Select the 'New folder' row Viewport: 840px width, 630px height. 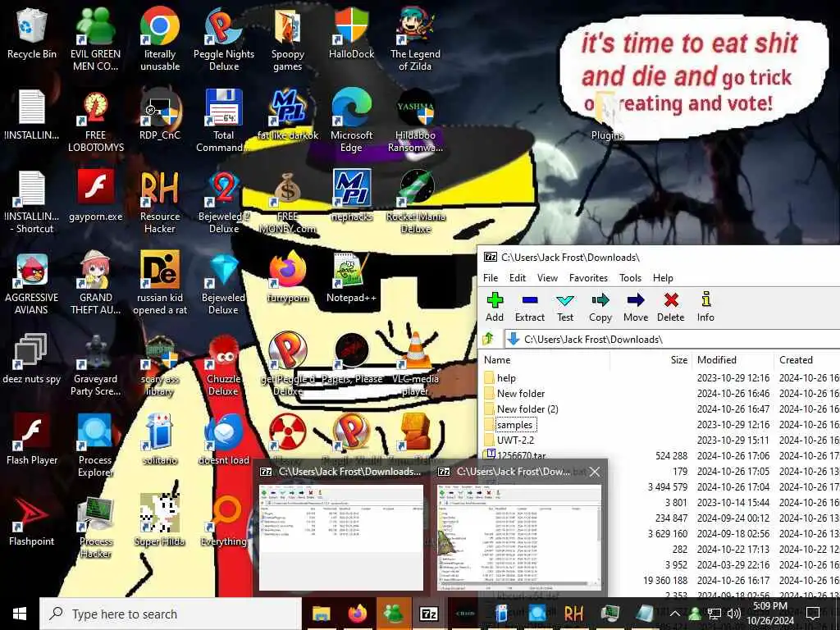click(x=660, y=393)
